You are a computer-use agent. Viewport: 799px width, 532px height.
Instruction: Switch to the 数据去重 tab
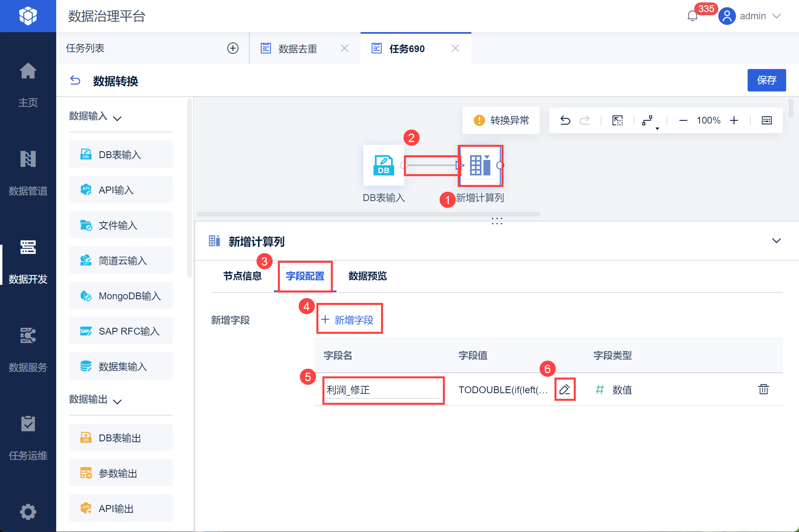coord(297,49)
